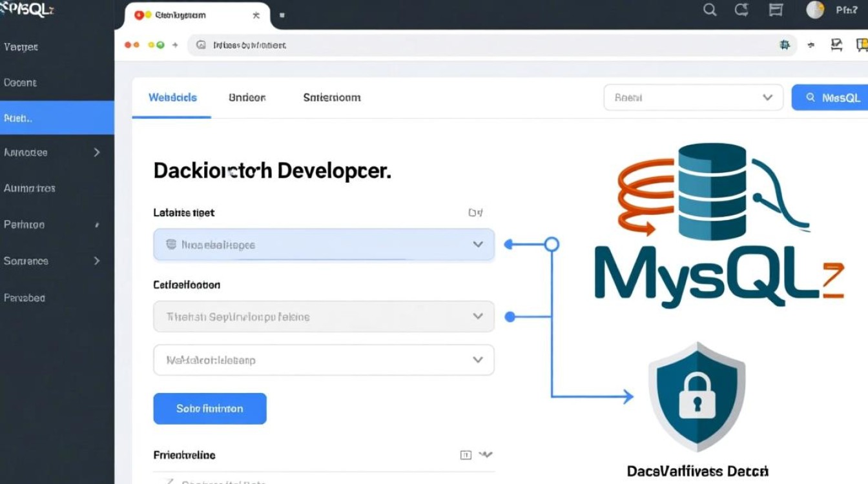Click the browser address bar field
The width and height of the screenshot is (868, 484).
coord(478,45)
